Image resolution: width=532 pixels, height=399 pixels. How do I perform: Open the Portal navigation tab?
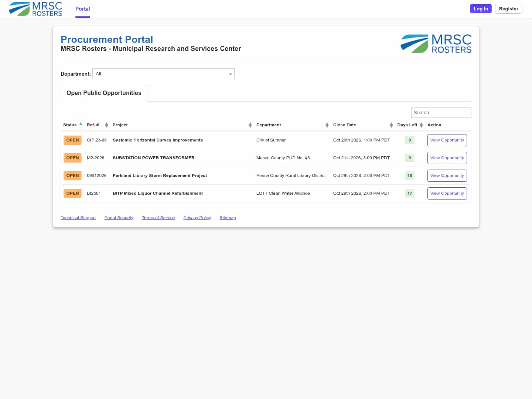[x=83, y=9]
